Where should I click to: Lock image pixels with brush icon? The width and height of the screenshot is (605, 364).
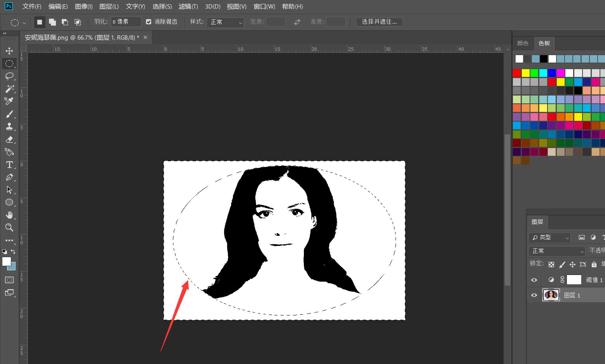[x=562, y=265]
